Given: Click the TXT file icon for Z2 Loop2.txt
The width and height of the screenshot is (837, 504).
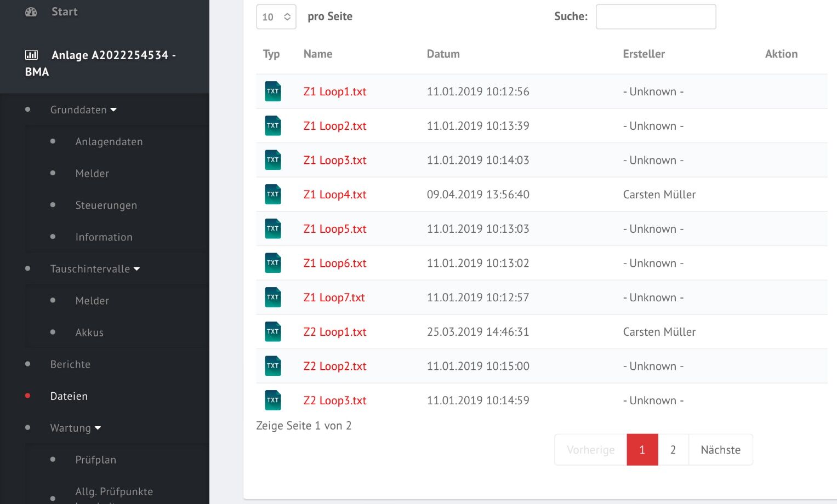Looking at the screenshot, I should point(273,366).
